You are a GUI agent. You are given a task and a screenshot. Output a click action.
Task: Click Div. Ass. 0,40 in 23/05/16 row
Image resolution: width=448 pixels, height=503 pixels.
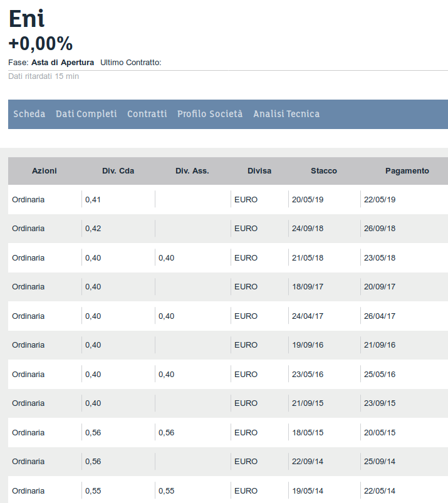point(166,375)
